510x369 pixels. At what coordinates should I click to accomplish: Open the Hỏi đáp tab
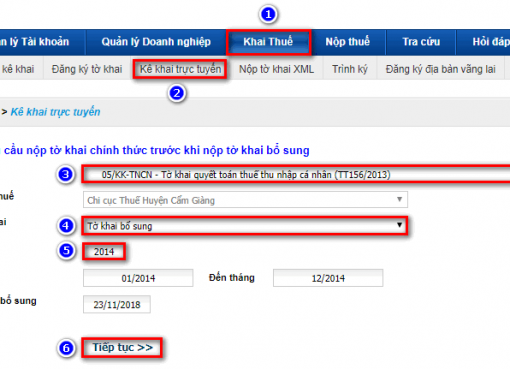483,42
